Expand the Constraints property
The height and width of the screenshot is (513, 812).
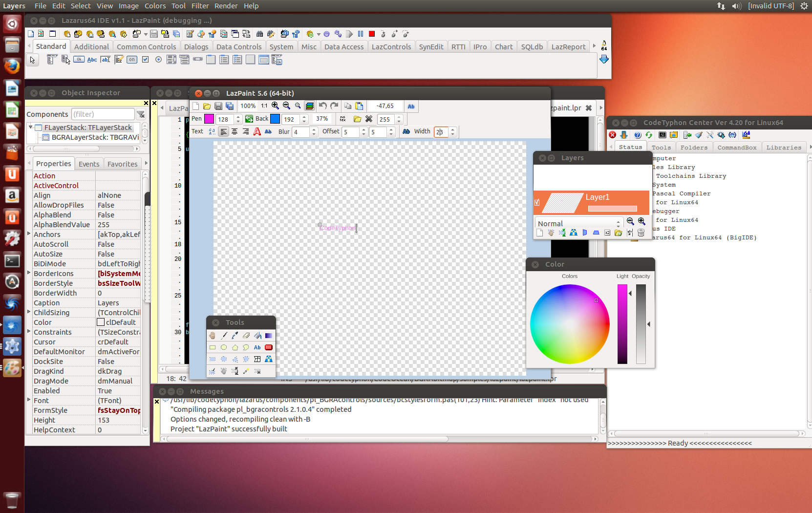click(29, 332)
